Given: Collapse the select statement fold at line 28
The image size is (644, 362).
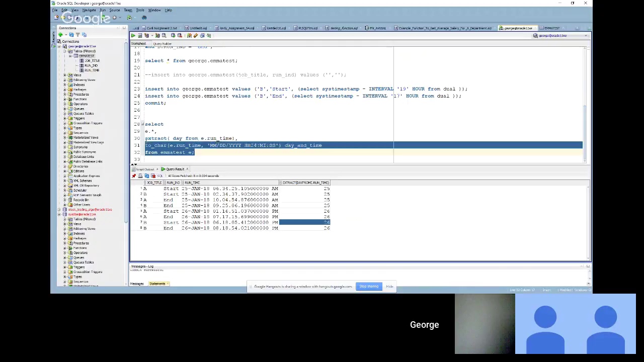Looking at the screenshot, I should click(x=142, y=124).
